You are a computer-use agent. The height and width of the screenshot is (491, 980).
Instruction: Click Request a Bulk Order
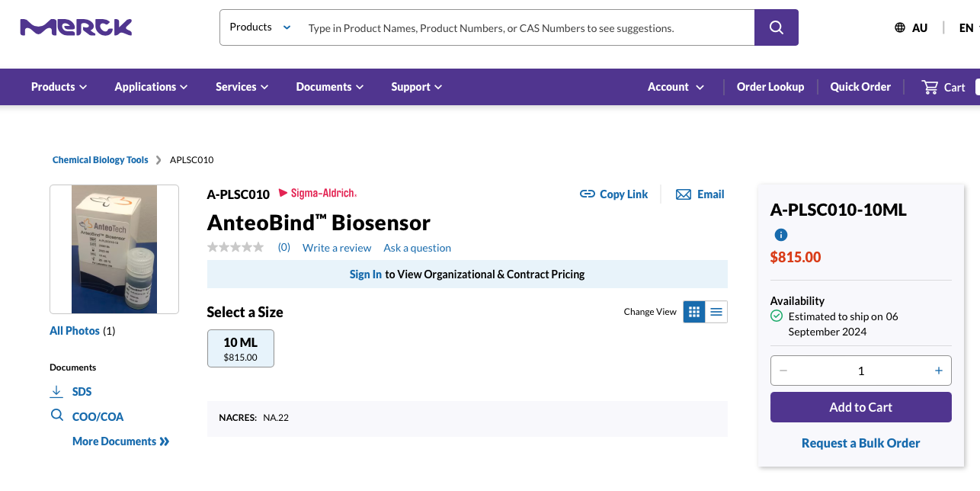[861, 443]
